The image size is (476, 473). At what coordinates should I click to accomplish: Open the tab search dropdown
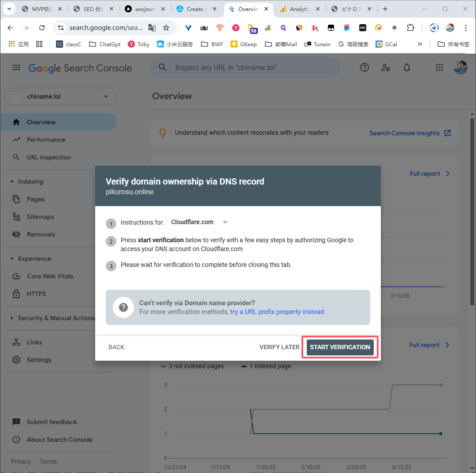click(9, 9)
